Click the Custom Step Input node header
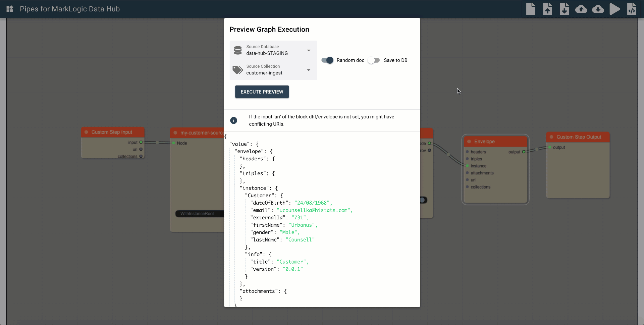The image size is (644, 325). 112,132
